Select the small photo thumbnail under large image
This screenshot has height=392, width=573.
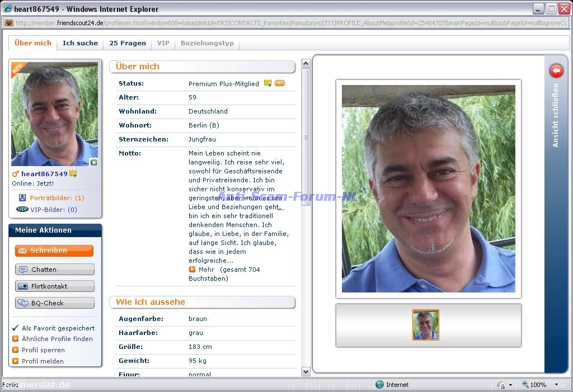click(x=425, y=325)
